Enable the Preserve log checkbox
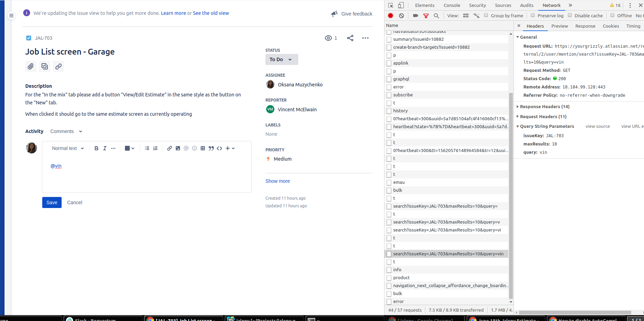 (x=533, y=15)
